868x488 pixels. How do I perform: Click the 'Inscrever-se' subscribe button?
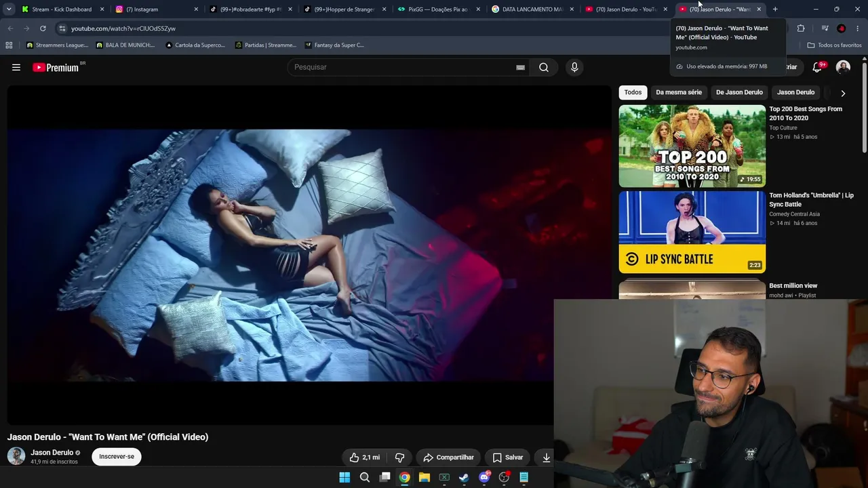[x=117, y=457]
